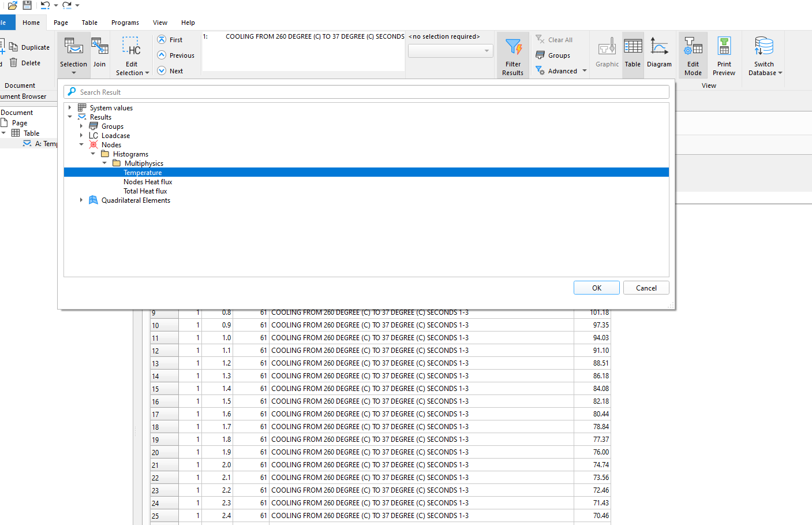This screenshot has width=812, height=525.
Task: Cancel the selection dialog
Action: click(646, 288)
